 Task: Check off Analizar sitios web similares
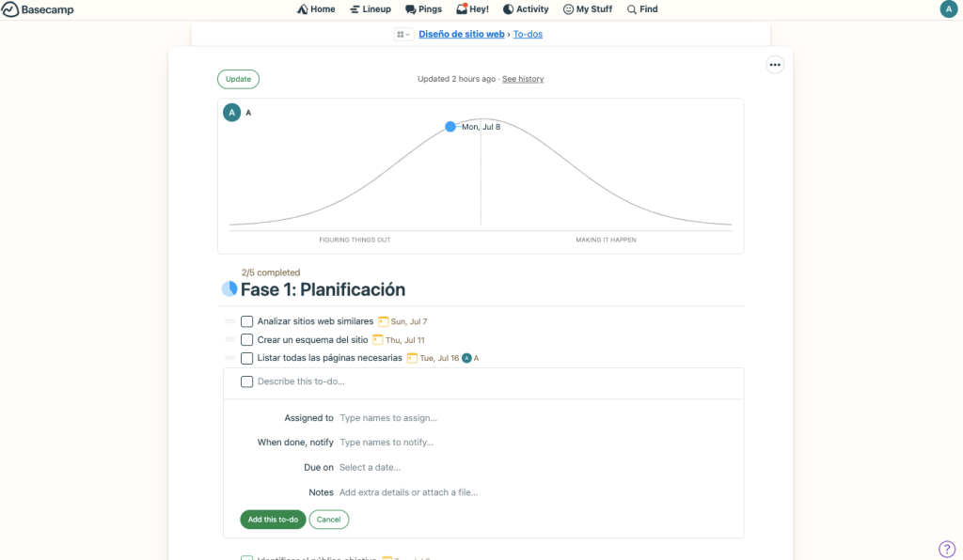pyautogui.click(x=247, y=321)
